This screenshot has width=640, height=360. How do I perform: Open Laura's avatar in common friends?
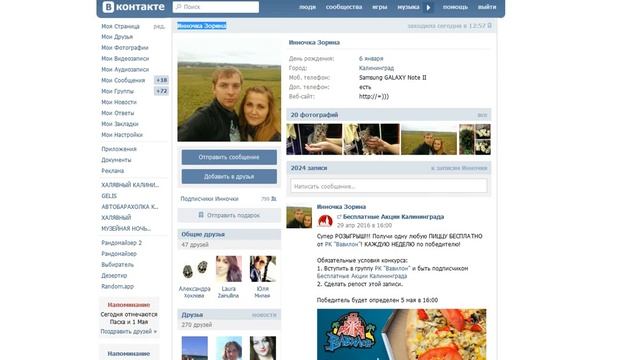[x=229, y=269]
